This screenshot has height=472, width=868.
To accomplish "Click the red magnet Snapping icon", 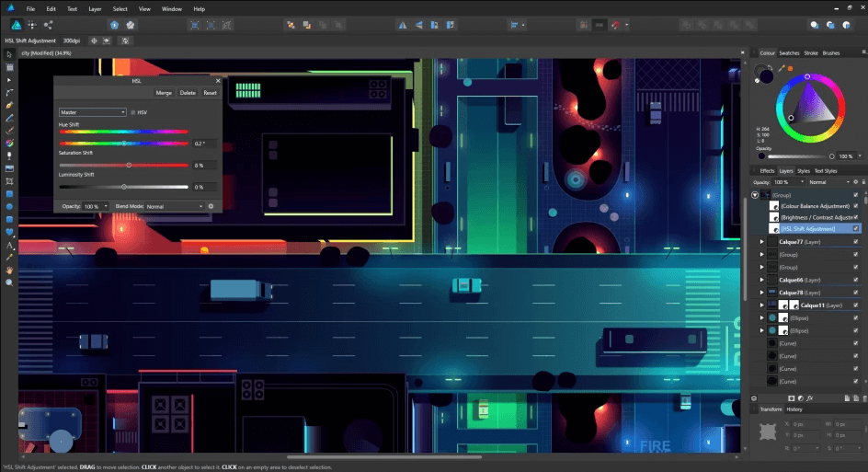I will click(x=615, y=25).
